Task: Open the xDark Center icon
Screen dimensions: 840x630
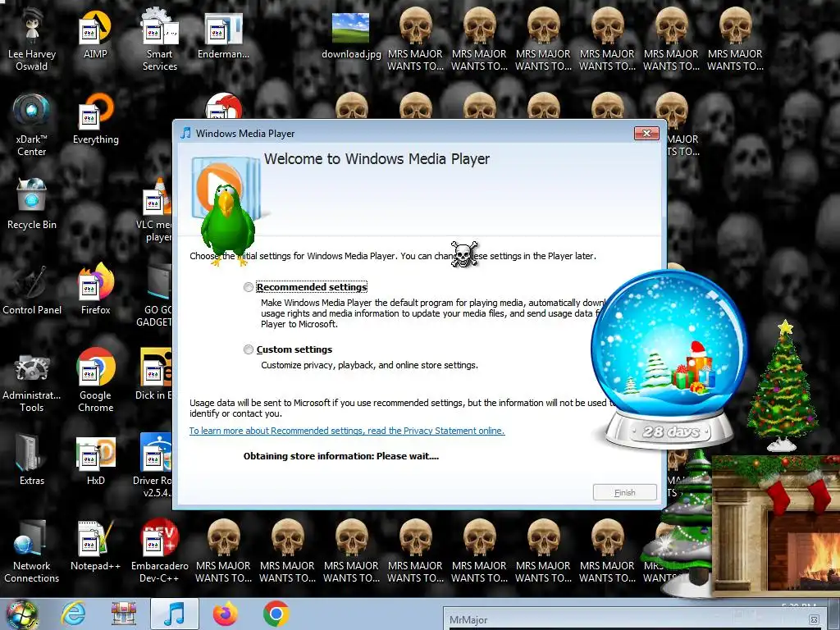Action: pyautogui.click(x=32, y=126)
